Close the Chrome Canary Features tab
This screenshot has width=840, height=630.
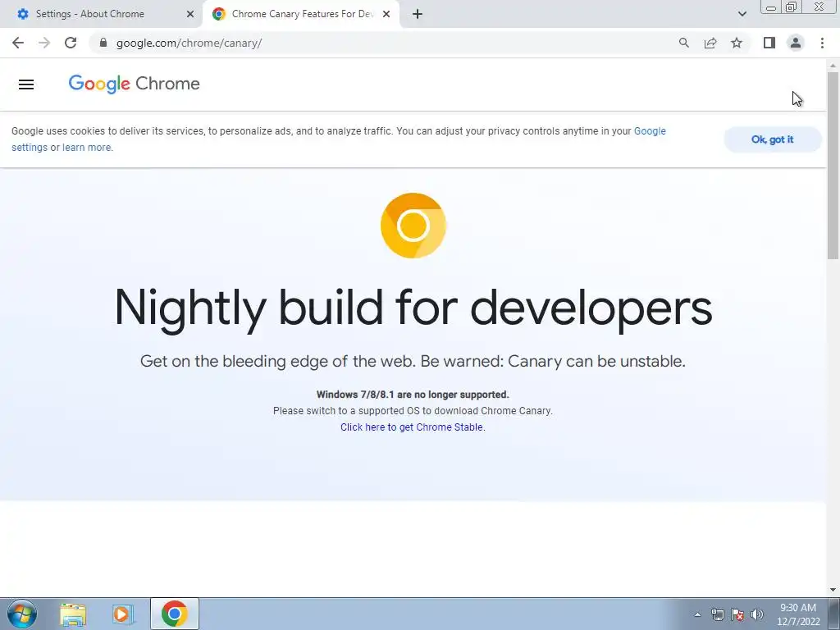pos(386,14)
